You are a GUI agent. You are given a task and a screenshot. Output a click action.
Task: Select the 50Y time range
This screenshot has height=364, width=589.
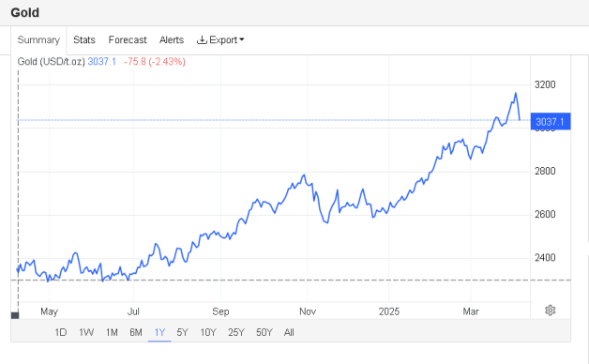pos(264,332)
